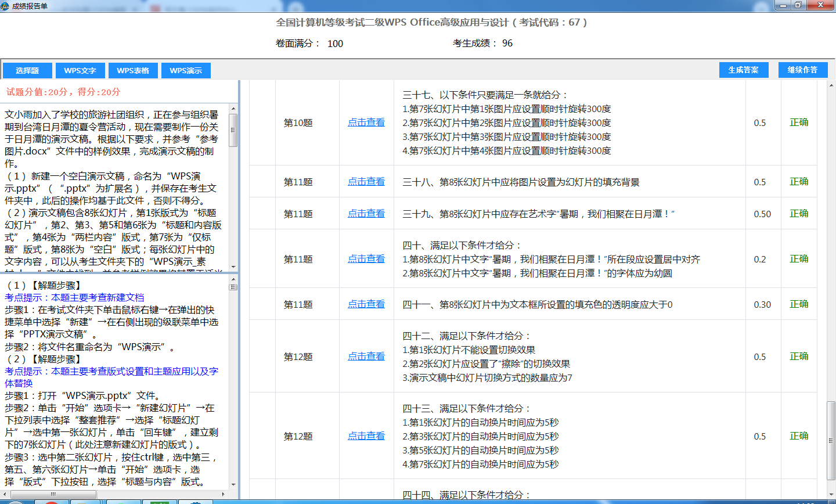The image size is (836, 504).
Task: Click the line 第7张幻灯片的自动换片时间应为5秒
Action: pos(481,465)
